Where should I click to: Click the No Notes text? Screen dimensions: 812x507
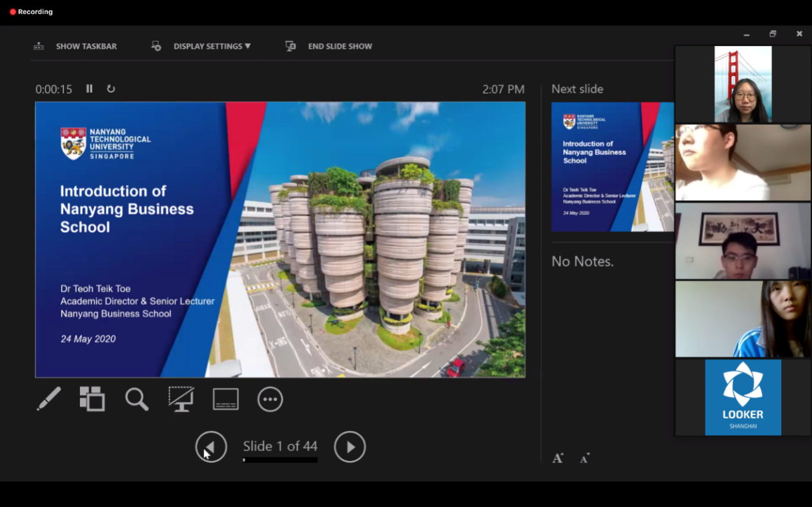(x=582, y=262)
